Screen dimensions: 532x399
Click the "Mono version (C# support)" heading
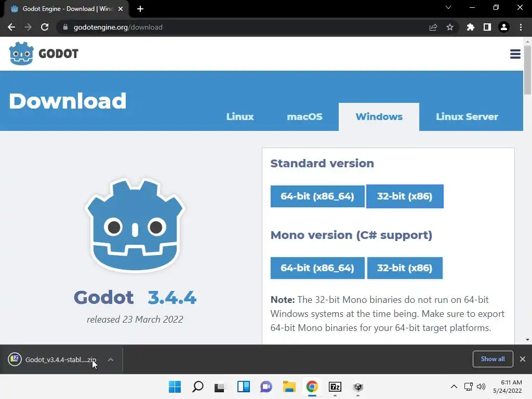(351, 235)
